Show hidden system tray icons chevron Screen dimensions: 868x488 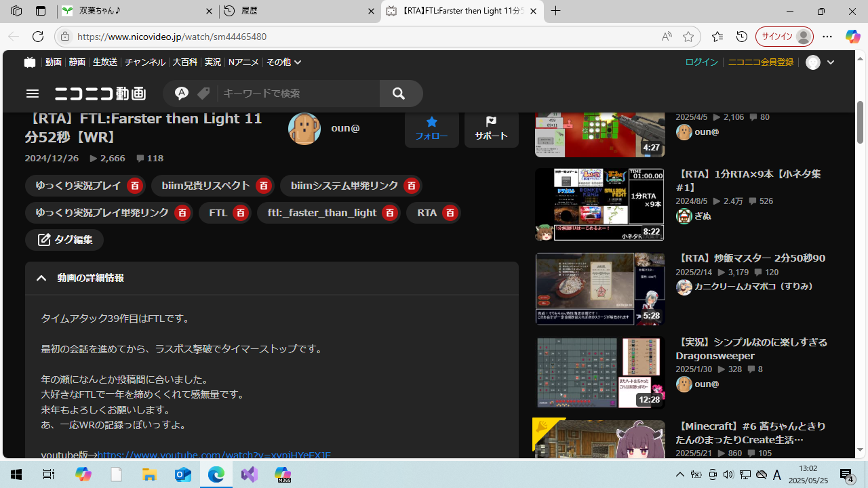pos(680,474)
